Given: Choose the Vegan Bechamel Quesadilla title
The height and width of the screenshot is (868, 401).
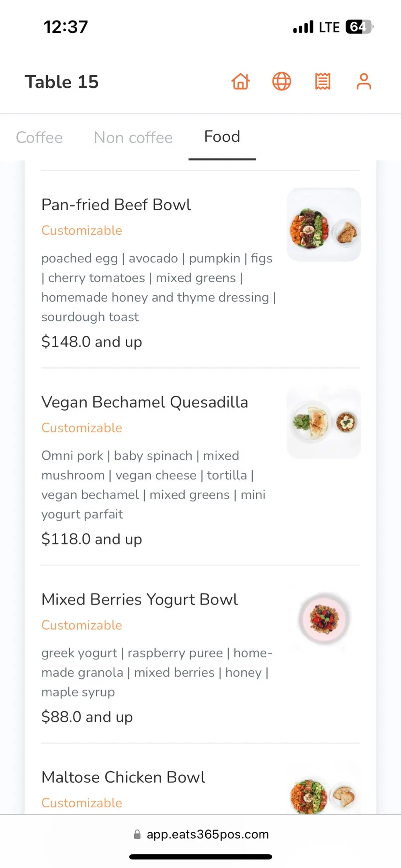Looking at the screenshot, I should coord(145,402).
